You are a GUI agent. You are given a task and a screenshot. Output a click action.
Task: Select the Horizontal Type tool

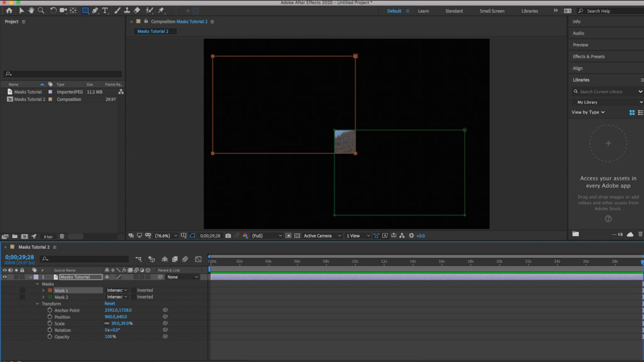pyautogui.click(x=105, y=11)
